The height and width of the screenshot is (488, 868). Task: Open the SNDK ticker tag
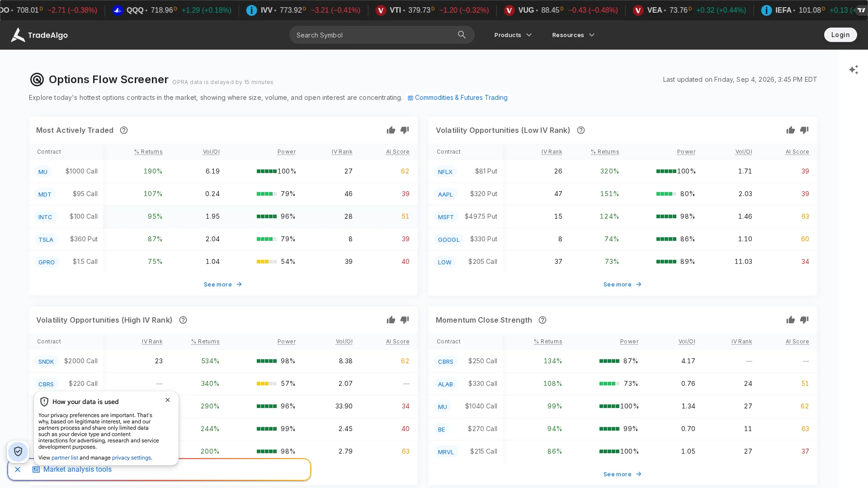[46, 361]
